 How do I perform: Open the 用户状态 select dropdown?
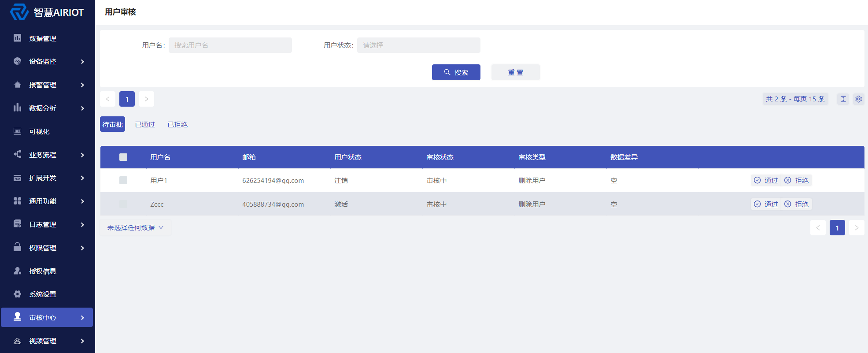(x=418, y=45)
